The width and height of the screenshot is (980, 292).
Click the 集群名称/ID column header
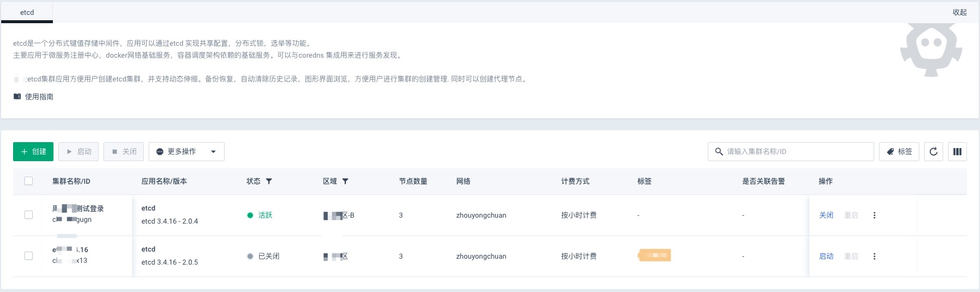point(71,181)
